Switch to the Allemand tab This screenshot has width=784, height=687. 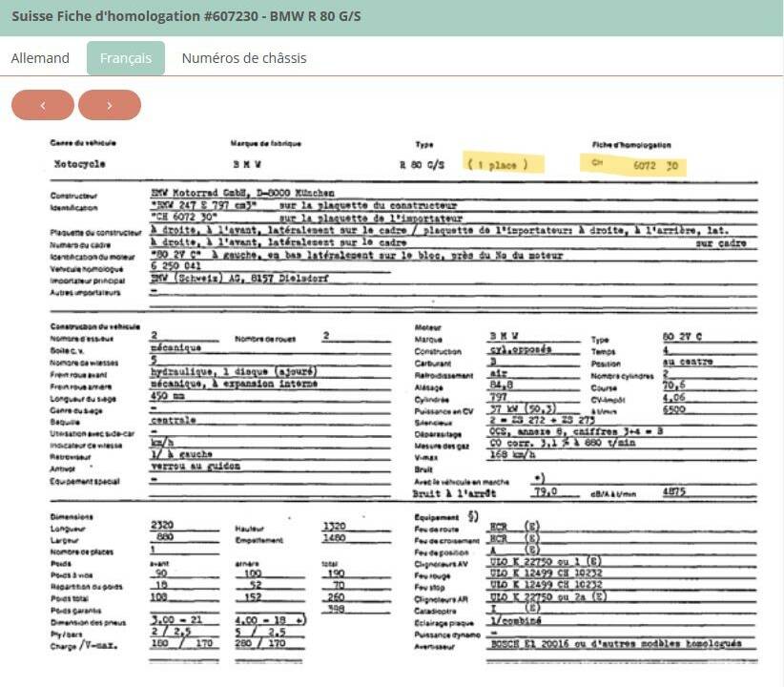[40, 58]
